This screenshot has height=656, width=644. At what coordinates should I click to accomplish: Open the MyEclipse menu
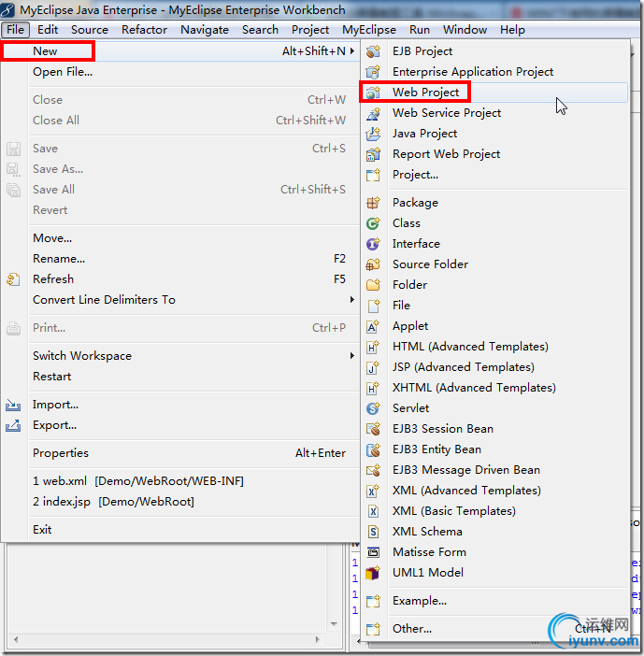coord(369,30)
